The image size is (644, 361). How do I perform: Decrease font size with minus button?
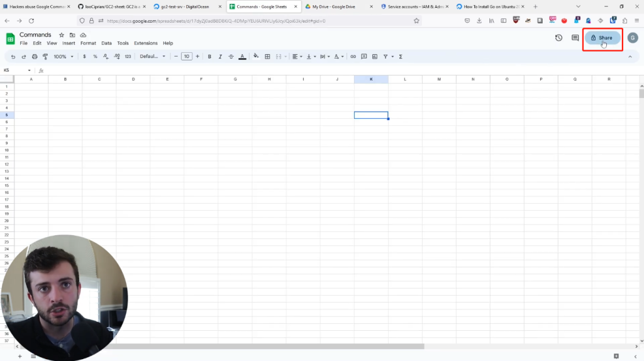point(176,57)
